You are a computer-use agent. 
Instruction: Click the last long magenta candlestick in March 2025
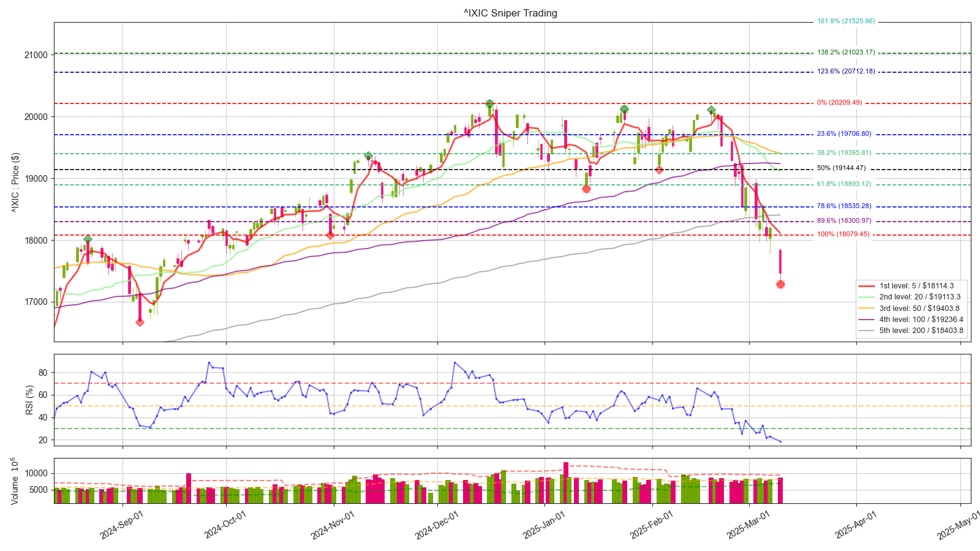[x=780, y=262]
